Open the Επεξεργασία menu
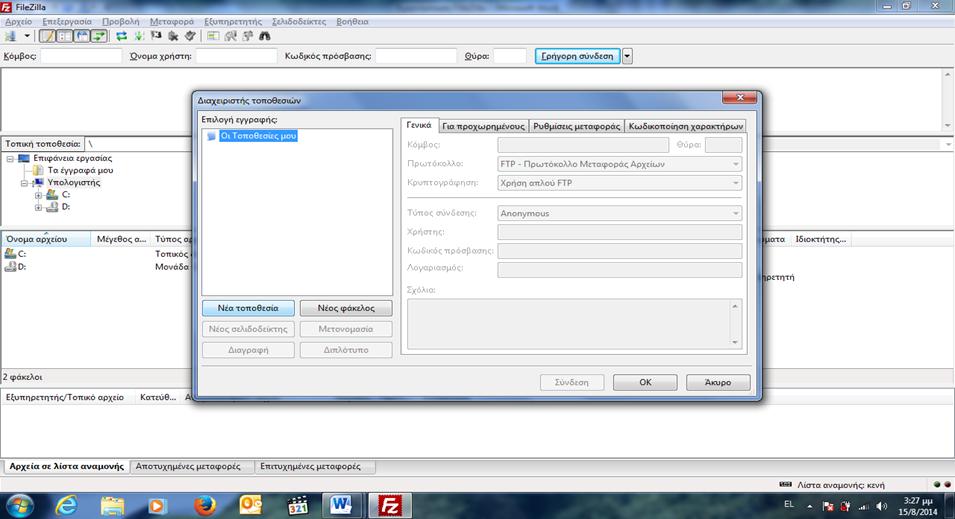 67,21
